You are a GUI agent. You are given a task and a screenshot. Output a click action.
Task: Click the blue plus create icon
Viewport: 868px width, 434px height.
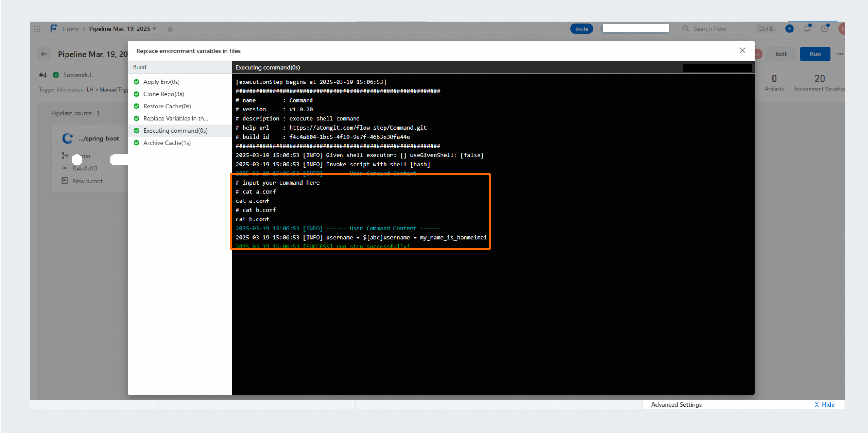pos(789,29)
